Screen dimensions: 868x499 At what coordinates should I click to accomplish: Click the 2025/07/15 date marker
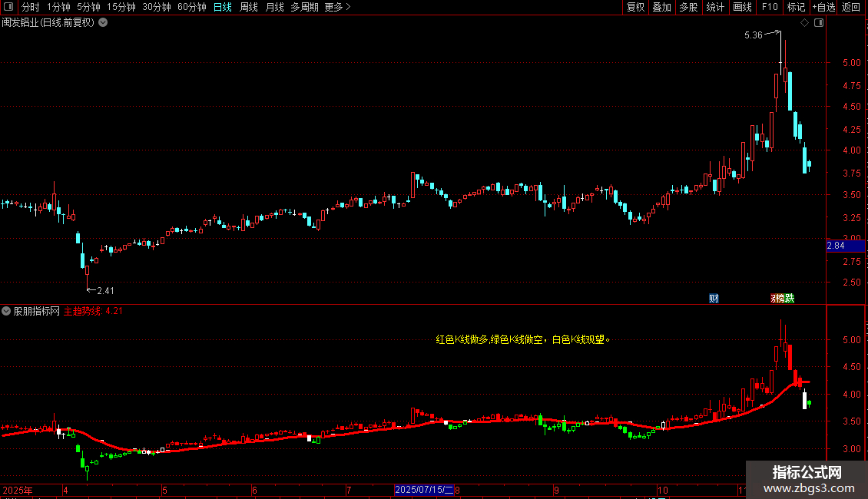(x=424, y=490)
